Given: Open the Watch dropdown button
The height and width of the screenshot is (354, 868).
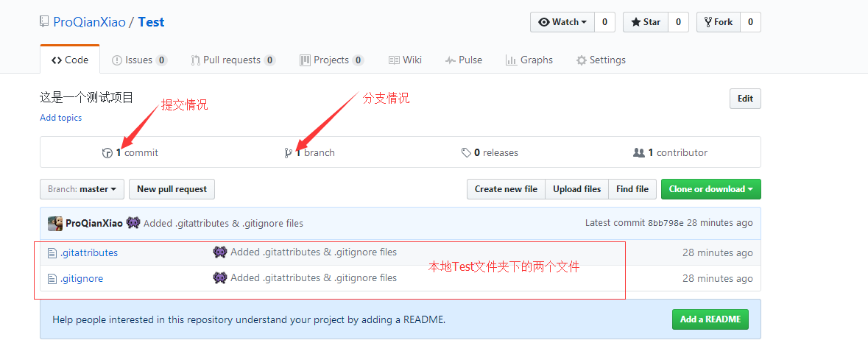Looking at the screenshot, I should (562, 22).
